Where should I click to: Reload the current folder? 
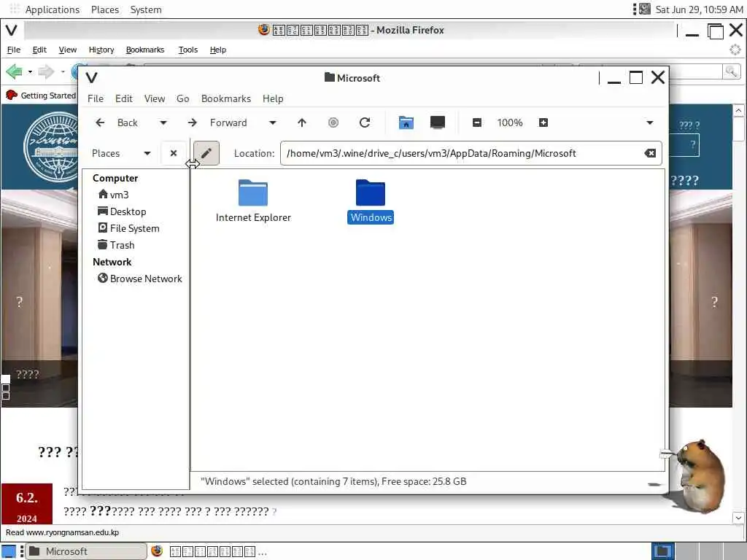[365, 122]
